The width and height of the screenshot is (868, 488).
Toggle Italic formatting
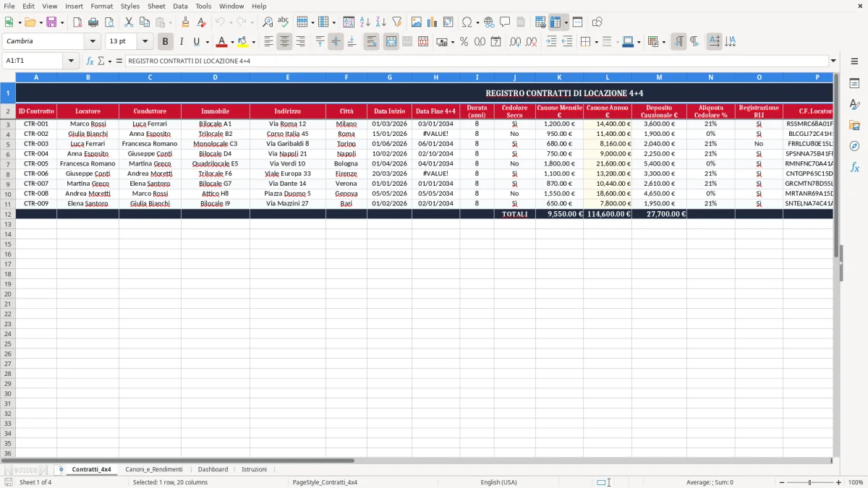pos(182,42)
